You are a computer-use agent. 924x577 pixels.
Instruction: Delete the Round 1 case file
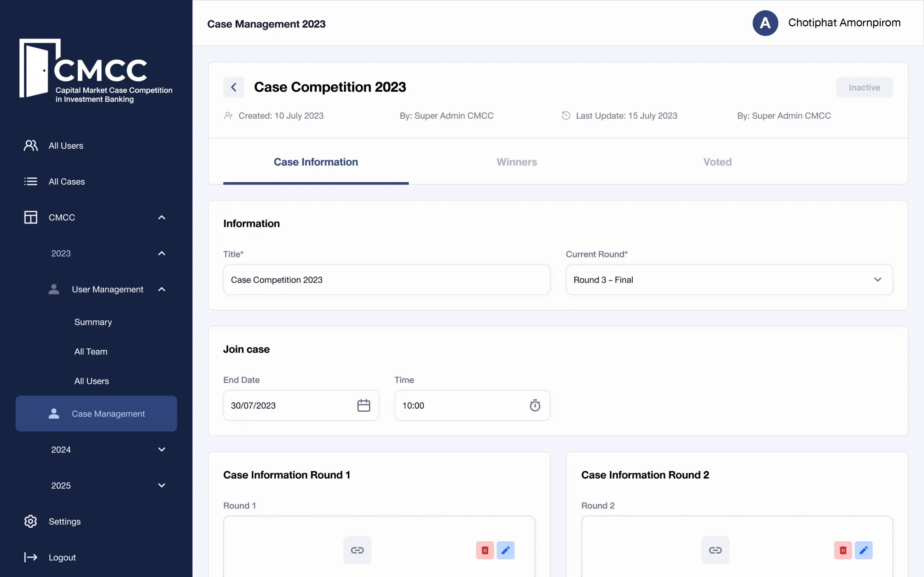pyautogui.click(x=484, y=550)
